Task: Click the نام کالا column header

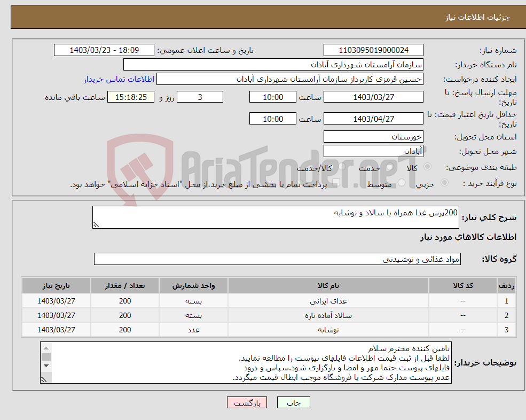Action: [328, 285]
